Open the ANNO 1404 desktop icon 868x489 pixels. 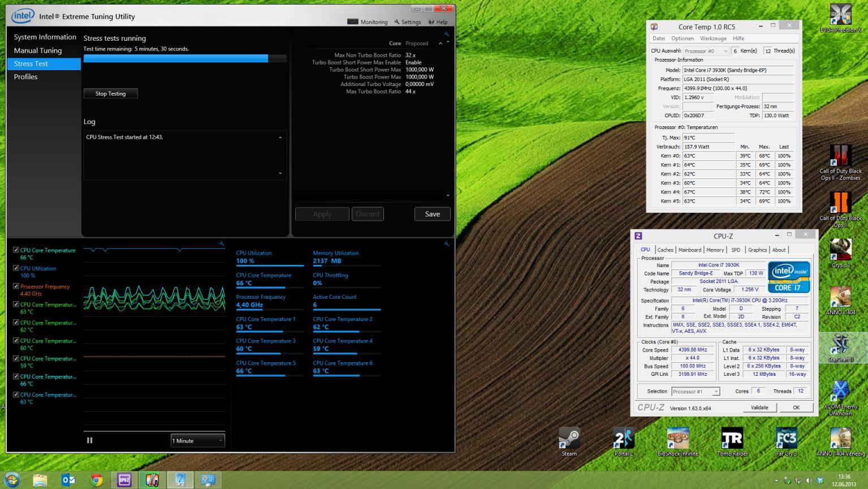tap(841, 300)
